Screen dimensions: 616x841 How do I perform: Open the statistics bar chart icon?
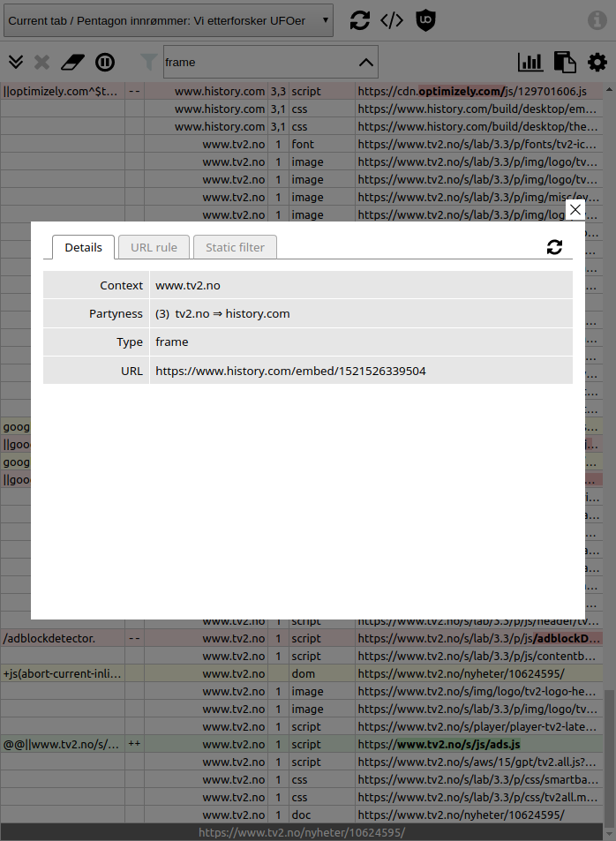click(x=530, y=63)
